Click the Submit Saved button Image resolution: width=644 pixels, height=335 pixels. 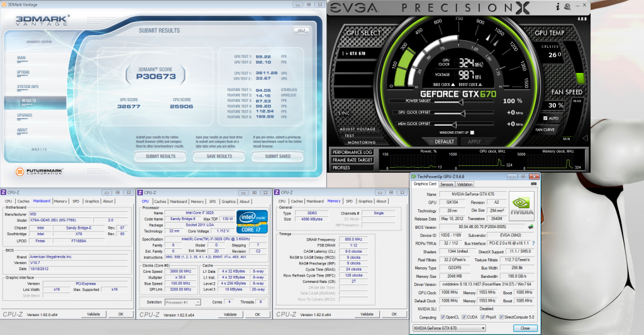coord(277,157)
